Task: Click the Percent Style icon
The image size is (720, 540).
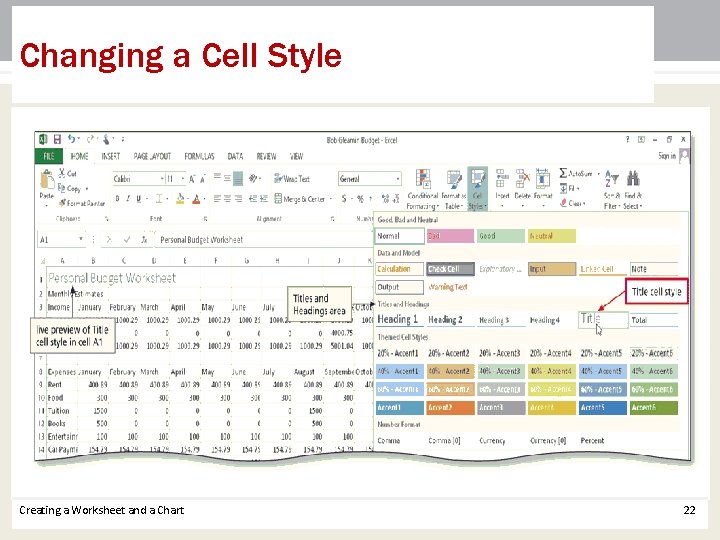Action: 360,199
